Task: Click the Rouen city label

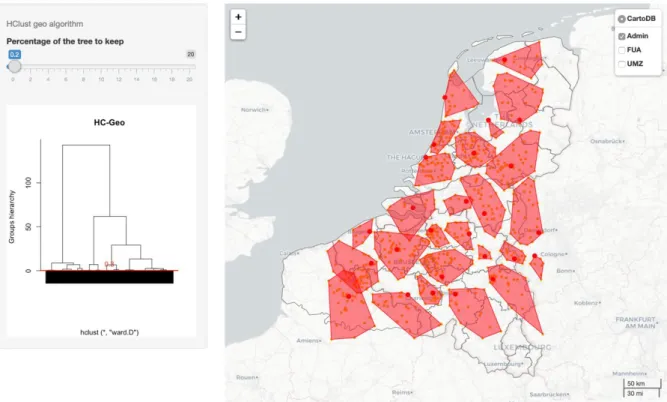Action: pos(248,377)
